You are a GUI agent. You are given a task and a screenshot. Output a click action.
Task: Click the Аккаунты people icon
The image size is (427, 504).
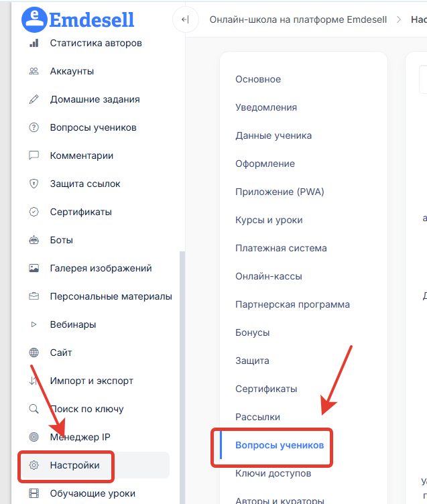coord(34,72)
